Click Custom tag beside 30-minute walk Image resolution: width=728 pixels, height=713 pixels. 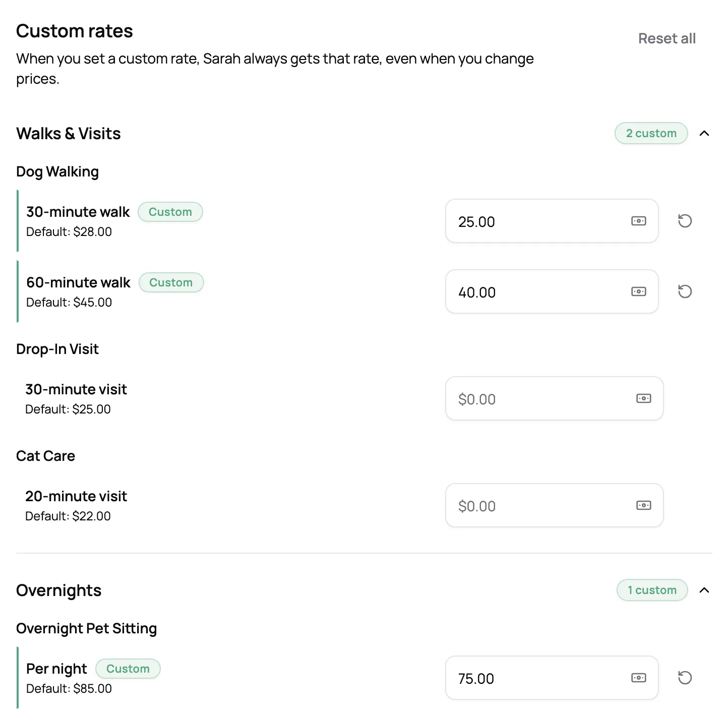[x=170, y=212]
